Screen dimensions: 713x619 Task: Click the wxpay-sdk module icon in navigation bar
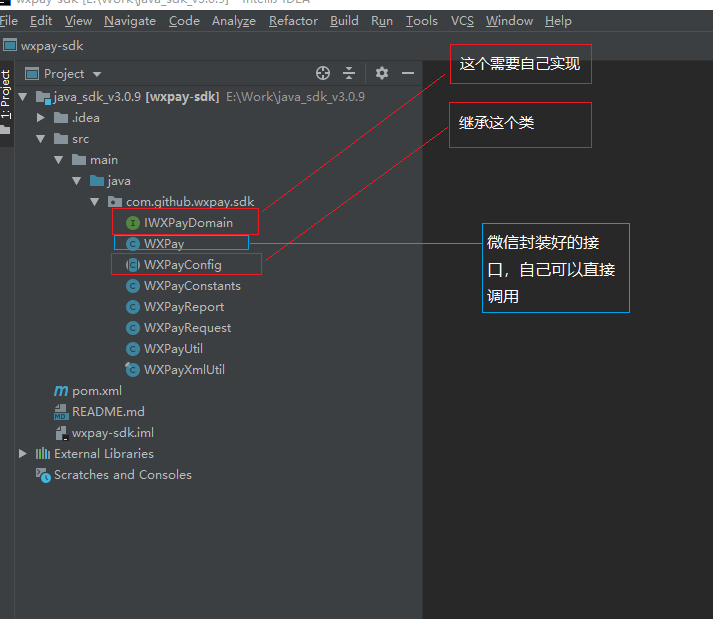coord(10,45)
